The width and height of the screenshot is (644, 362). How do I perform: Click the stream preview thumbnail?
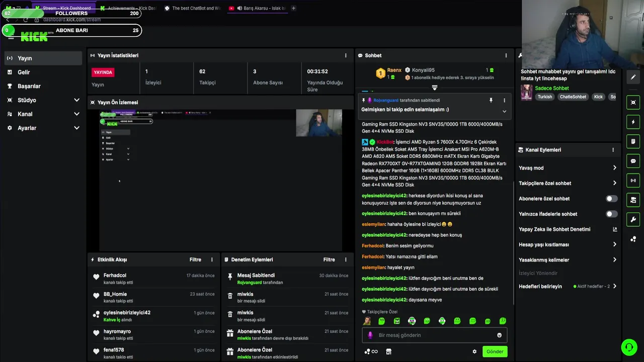[x=220, y=180]
